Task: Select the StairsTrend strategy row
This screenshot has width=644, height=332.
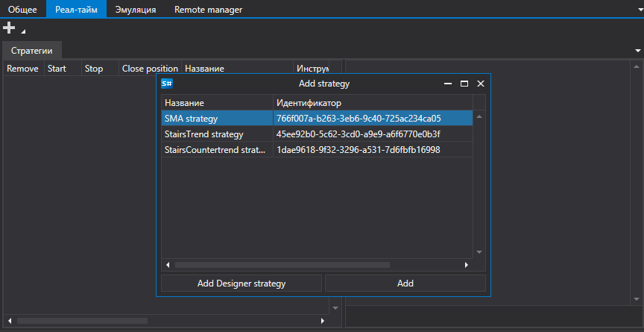Action: click(x=317, y=134)
